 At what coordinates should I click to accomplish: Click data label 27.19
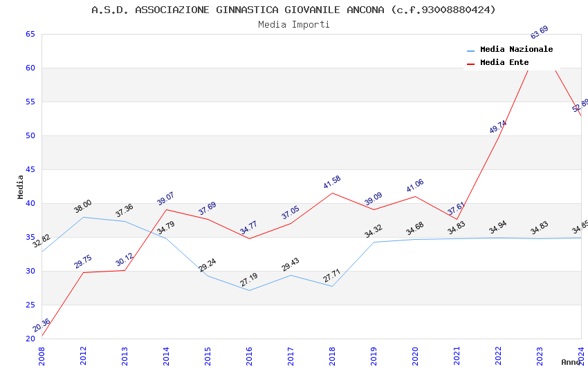[x=249, y=279]
